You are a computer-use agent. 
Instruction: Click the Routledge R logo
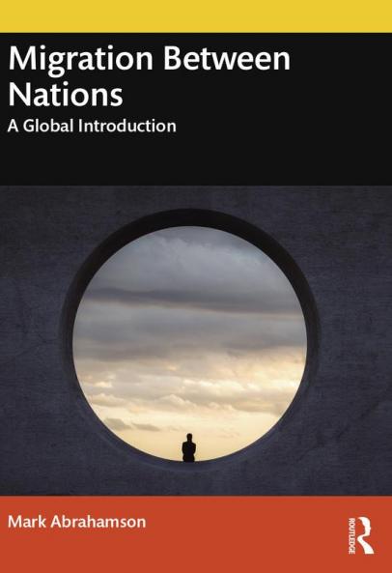pyautogui.click(x=365, y=535)
